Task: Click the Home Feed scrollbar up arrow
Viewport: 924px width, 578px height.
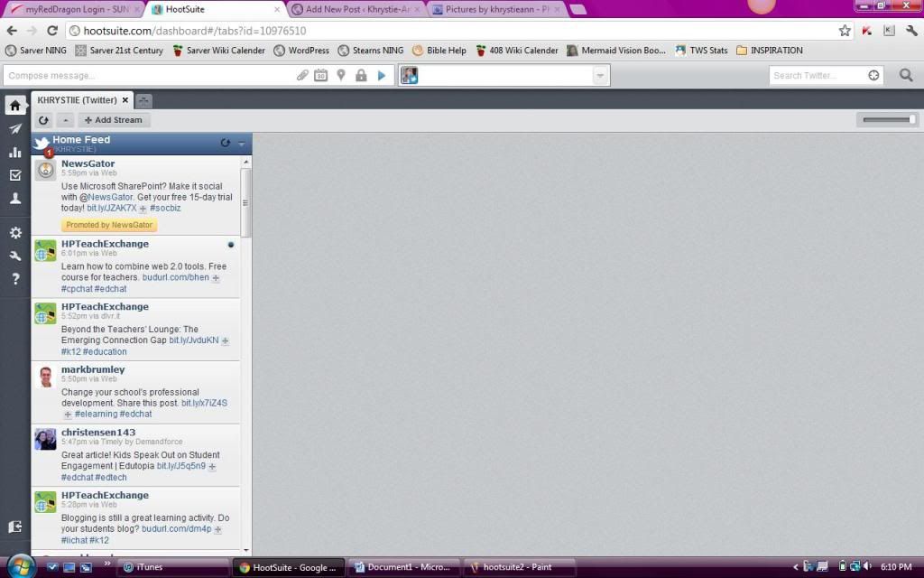Action: [x=245, y=161]
